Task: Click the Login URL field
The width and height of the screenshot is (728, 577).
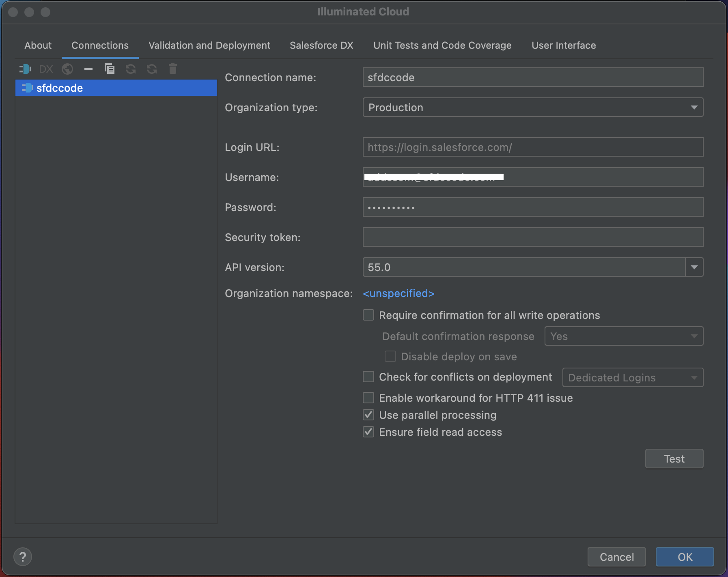Action: [533, 147]
